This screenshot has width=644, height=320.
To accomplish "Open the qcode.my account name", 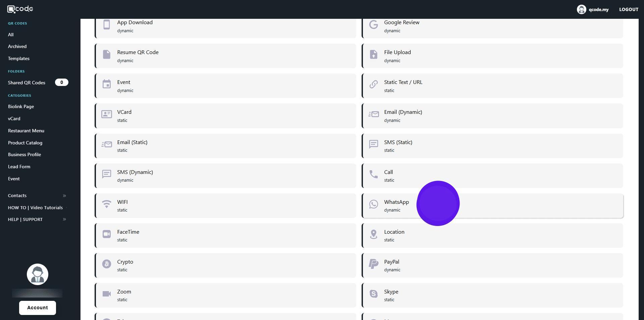I will 598,9.
